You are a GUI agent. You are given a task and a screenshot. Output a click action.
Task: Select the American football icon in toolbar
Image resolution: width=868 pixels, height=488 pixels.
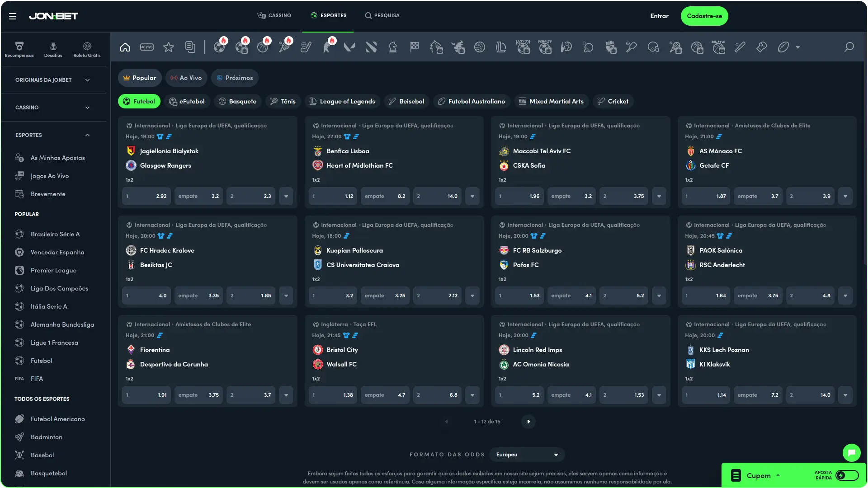click(x=783, y=47)
